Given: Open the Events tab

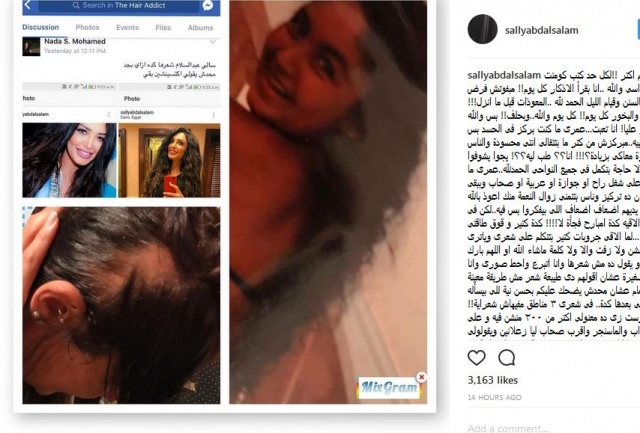Looking at the screenshot, I should pyautogui.click(x=127, y=28).
